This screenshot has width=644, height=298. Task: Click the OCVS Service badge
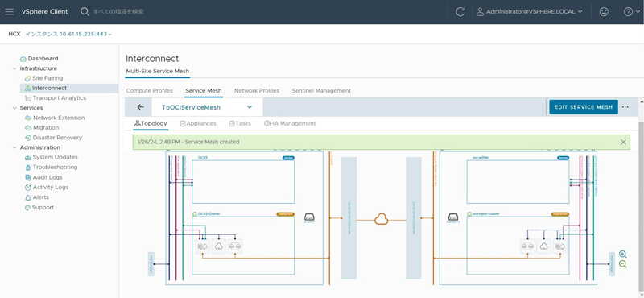tap(288, 158)
